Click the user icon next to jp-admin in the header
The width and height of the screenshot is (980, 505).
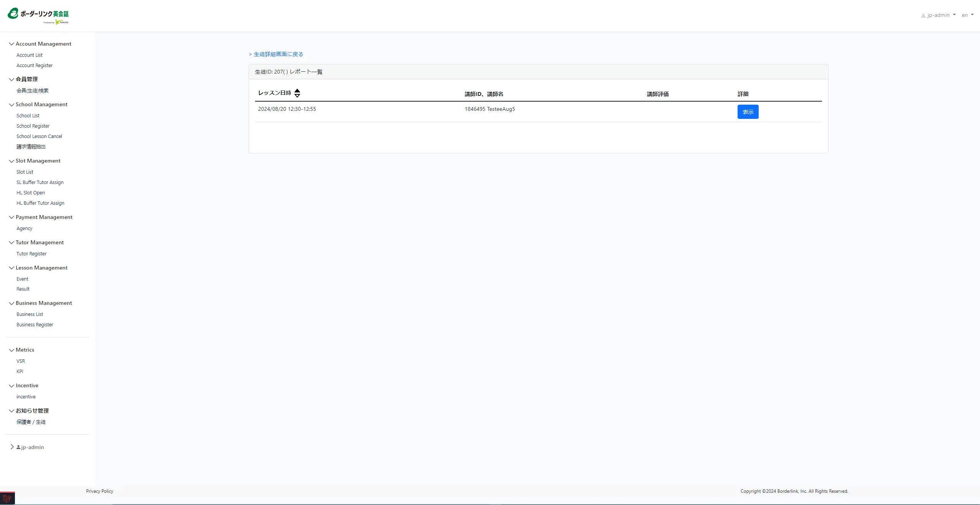tap(923, 16)
